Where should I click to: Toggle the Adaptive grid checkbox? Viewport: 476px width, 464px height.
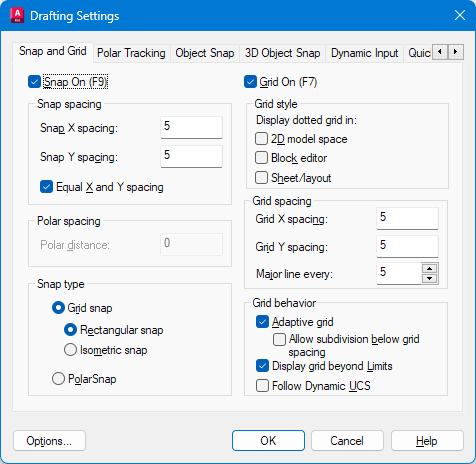click(x=262, y=322)
